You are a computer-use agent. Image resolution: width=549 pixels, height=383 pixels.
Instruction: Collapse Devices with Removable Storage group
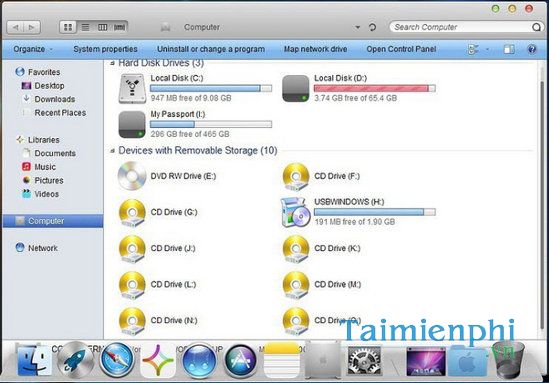click(x=112, y=151)
